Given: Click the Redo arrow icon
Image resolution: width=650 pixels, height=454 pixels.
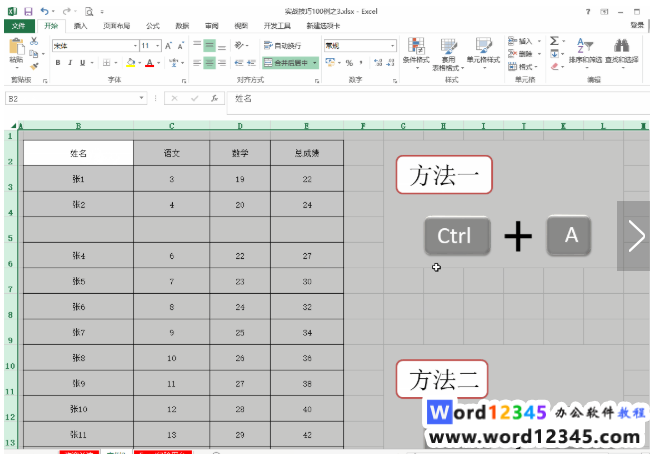Looking at the screenshot, I should coord(66,11).
